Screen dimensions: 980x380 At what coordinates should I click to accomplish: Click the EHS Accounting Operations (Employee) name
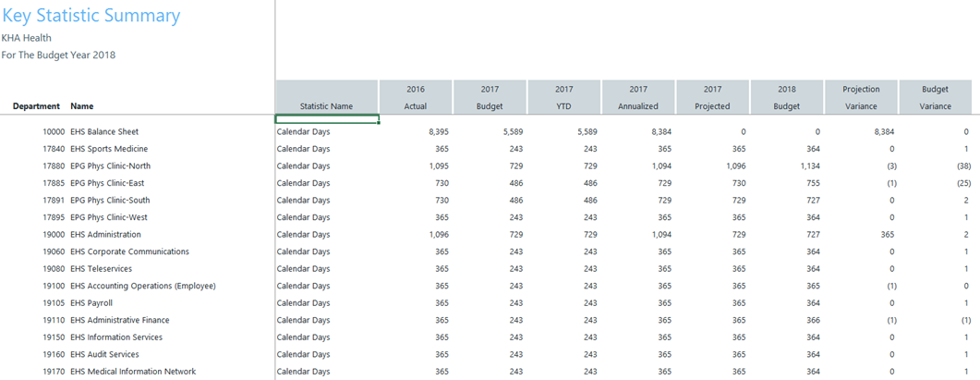[x=143, y=286]
